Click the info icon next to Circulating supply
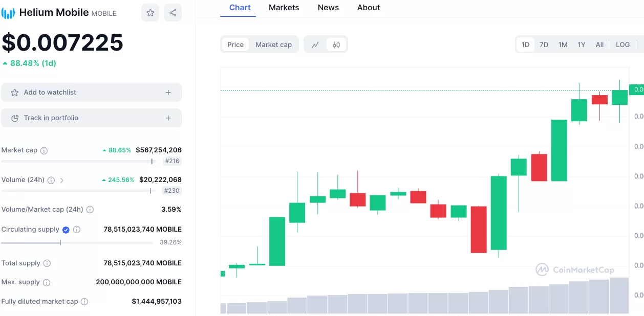This screenshot has width=644, height=316. point(77,230)
